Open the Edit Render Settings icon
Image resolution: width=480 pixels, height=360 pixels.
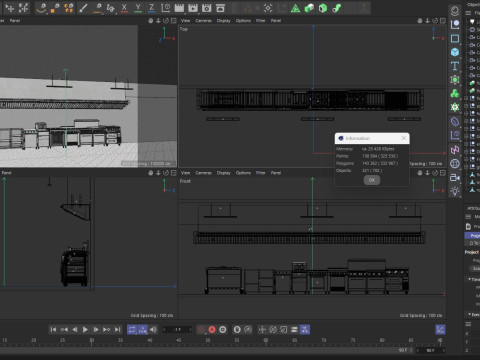206,8
